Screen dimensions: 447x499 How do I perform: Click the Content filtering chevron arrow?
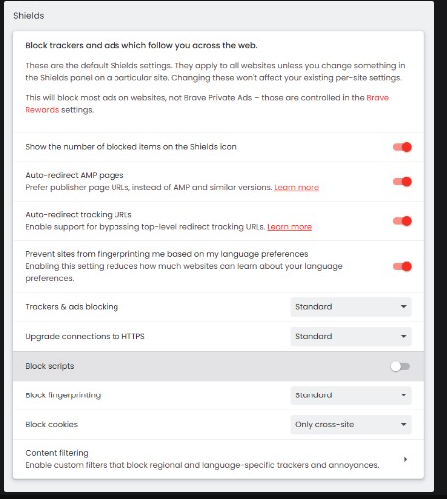405,459
